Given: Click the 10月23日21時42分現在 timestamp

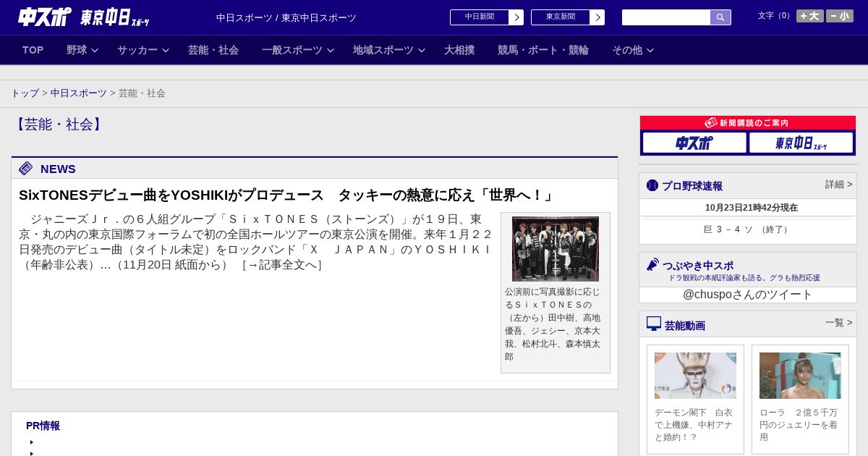Looking at the screenshot, I should coord(752,208).
